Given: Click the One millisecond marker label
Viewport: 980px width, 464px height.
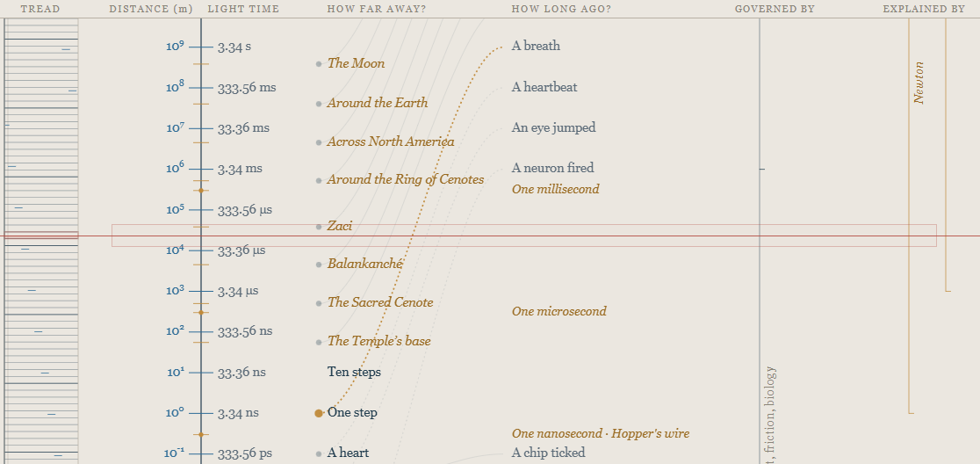Looking at the screenshot, I should (x=556, y=189).
